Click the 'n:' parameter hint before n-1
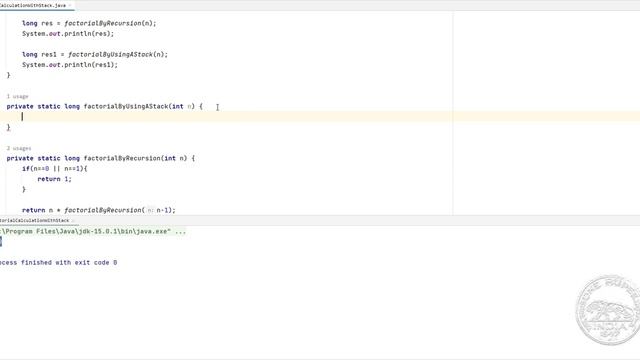 (150, 210)
